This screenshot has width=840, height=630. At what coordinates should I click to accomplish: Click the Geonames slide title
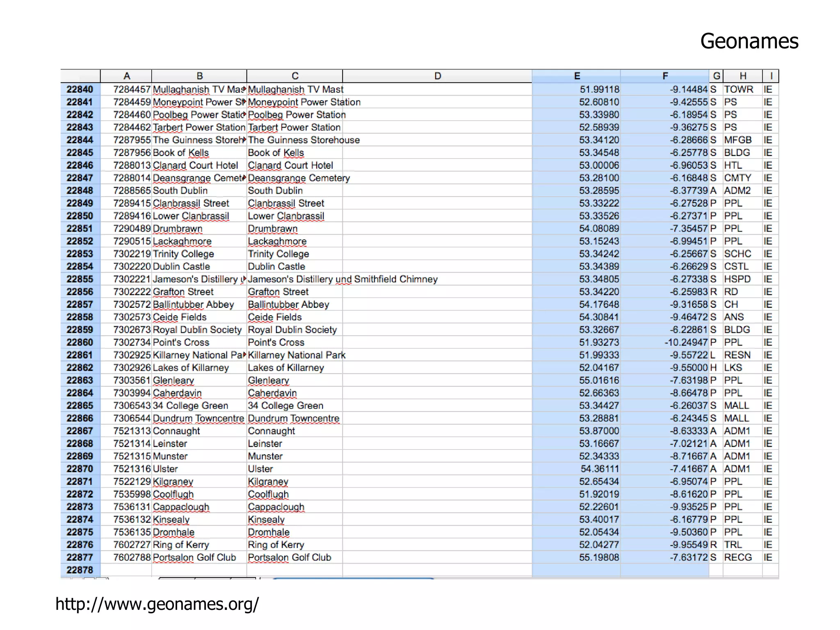(749, 41)
